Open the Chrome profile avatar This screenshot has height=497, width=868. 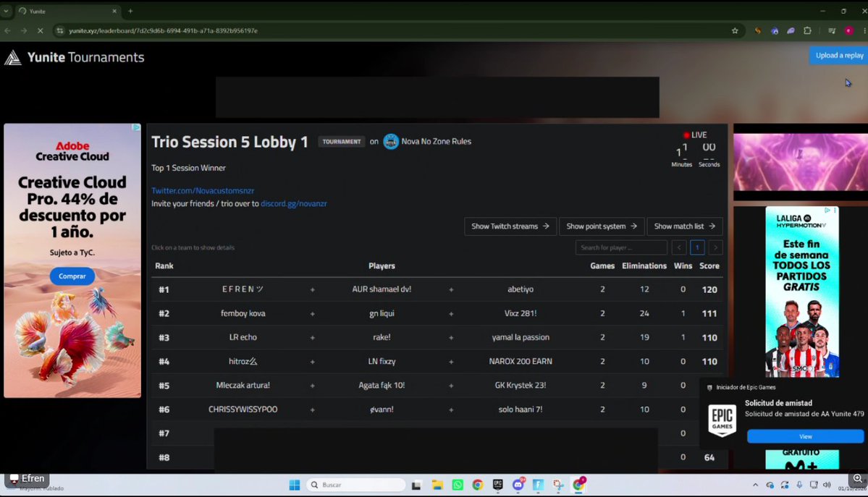pos(848,31)
